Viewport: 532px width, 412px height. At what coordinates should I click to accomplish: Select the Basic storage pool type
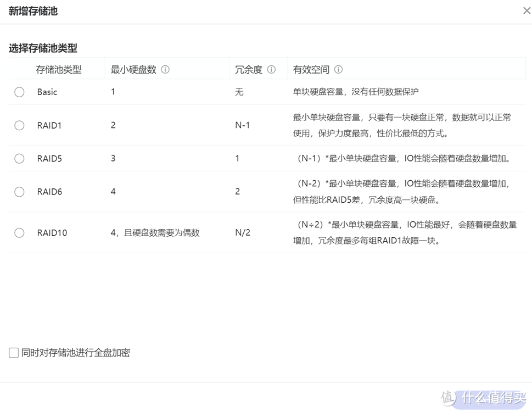(x=19, y=92)
